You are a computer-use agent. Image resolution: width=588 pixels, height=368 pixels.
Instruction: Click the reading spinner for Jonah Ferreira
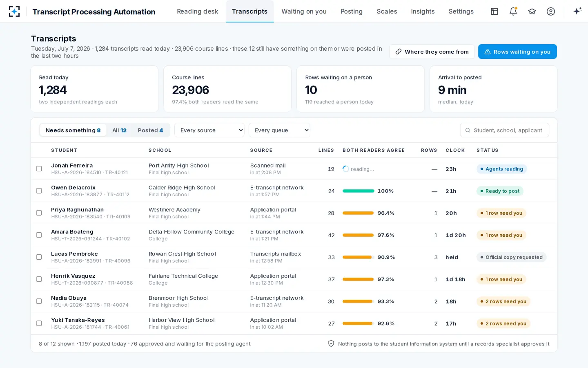click(x=346, y=169)
